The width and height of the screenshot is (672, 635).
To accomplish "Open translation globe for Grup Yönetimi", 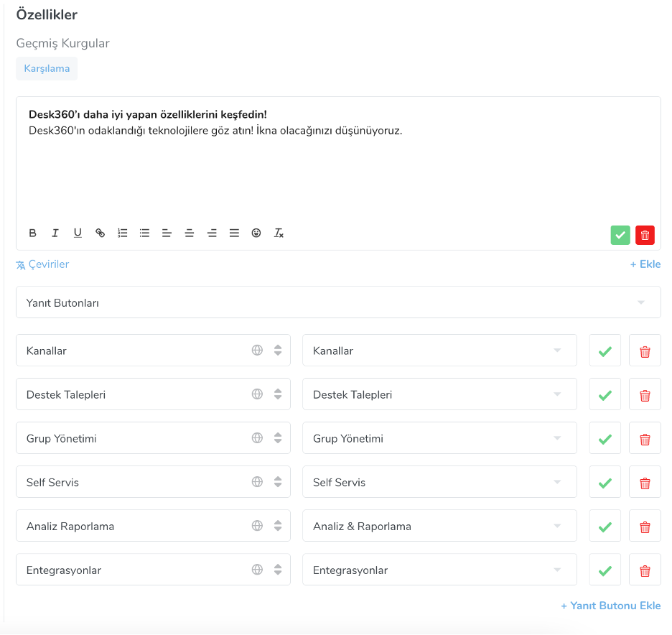I will pos(257,437).
